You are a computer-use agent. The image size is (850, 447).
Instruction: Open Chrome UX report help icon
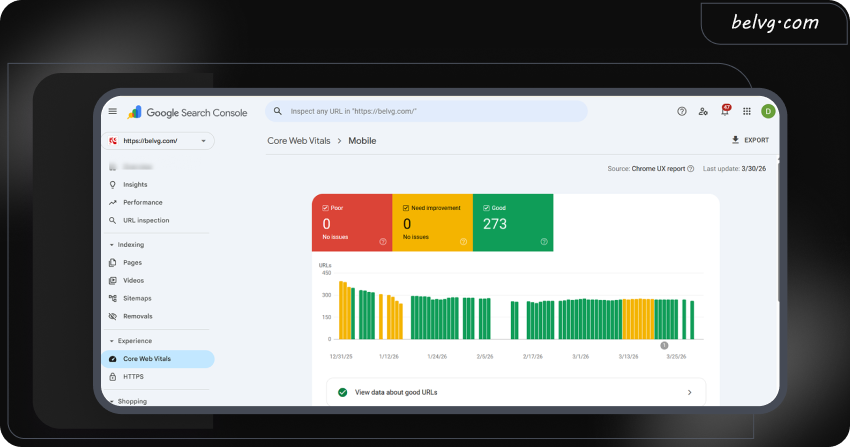click(691, 169)
